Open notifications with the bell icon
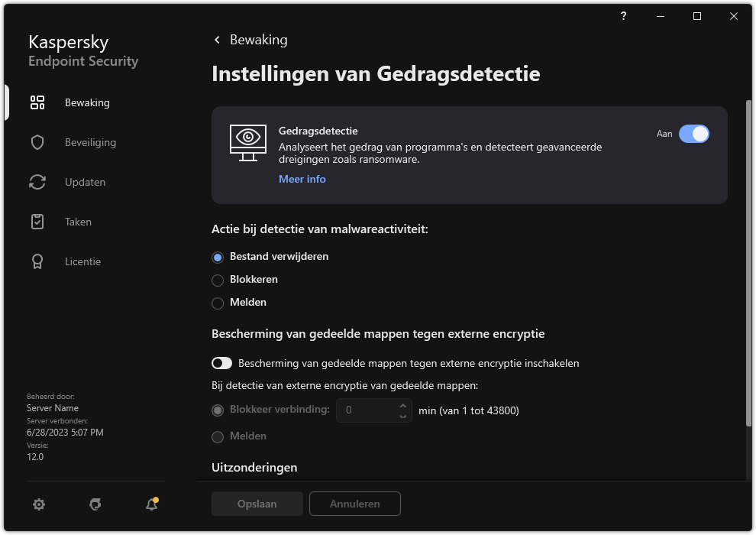The width and height of the screenshot is (756, 535). 151,504
